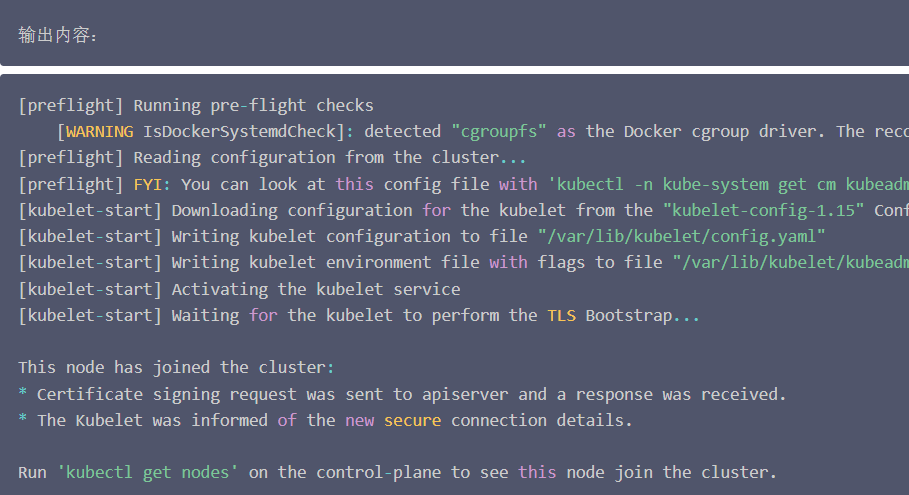909x495 pixels.
Task: Click 'Reading configuration from the cluster' line
Action: pyautogui.click(x=272, y=158)
